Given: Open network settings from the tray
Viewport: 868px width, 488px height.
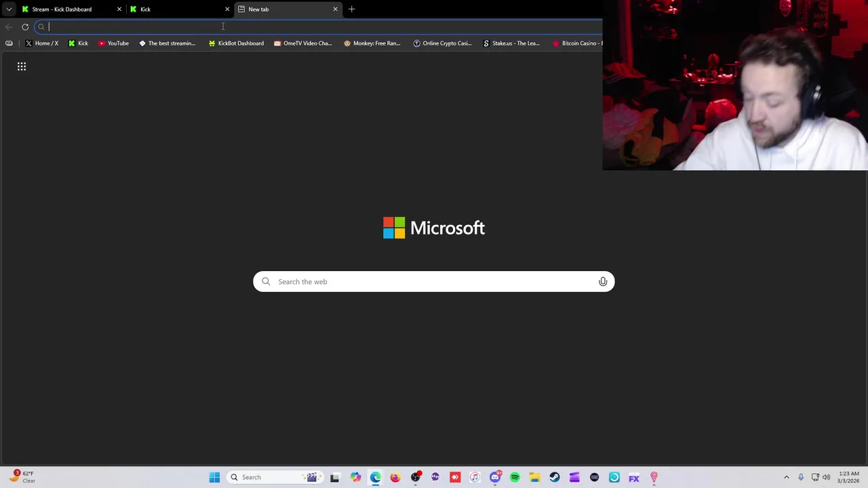Looking at the screenshot, I should [815, 477].
